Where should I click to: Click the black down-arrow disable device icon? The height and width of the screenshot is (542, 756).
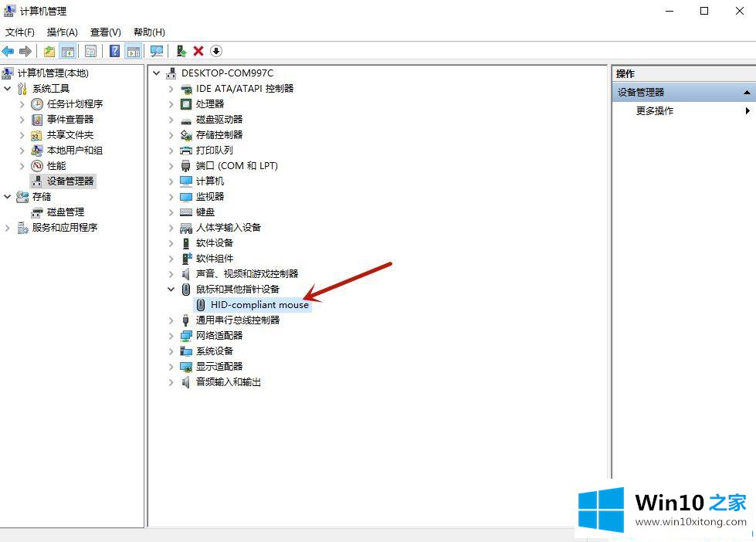point(216,51)
